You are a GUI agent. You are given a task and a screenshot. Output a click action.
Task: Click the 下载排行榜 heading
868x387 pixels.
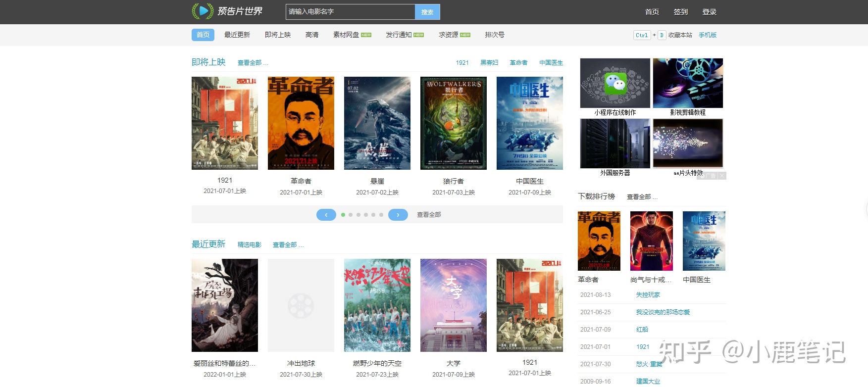tap(597, 196)
